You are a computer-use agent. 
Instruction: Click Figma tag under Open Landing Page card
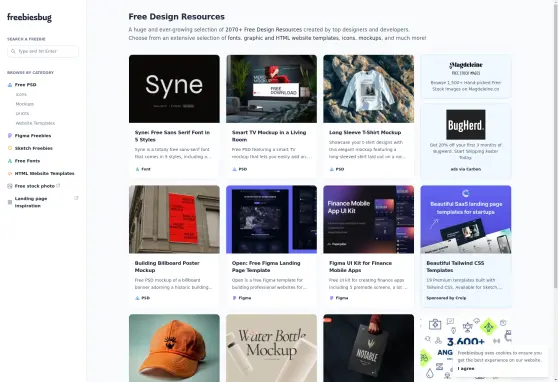click(x=244, y=298)
